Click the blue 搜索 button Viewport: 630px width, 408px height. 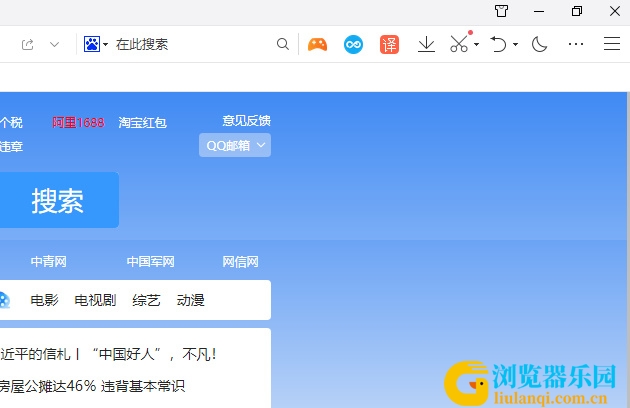coord(59,200)
